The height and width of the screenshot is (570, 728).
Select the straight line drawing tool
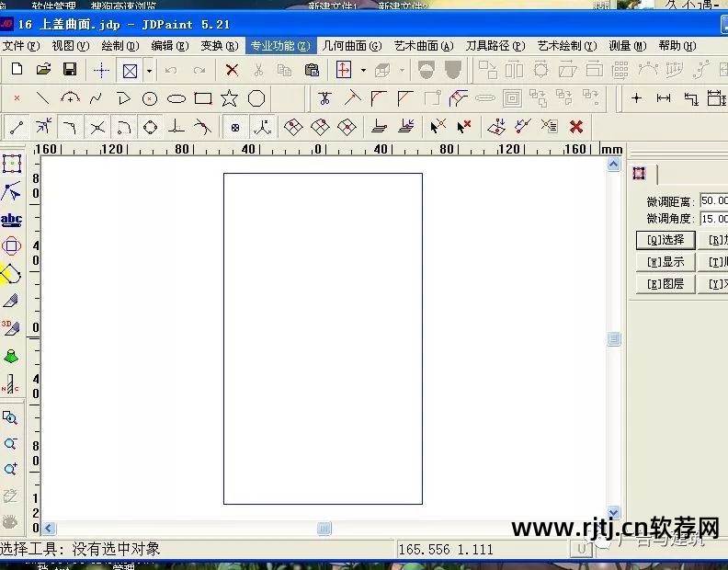pyautogui.click(x=42, y=98)
